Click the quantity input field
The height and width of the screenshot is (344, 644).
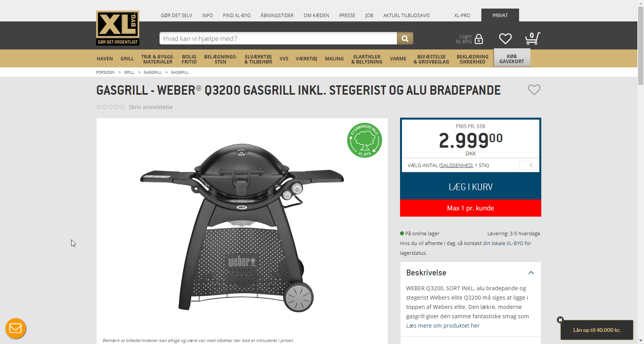526,165
